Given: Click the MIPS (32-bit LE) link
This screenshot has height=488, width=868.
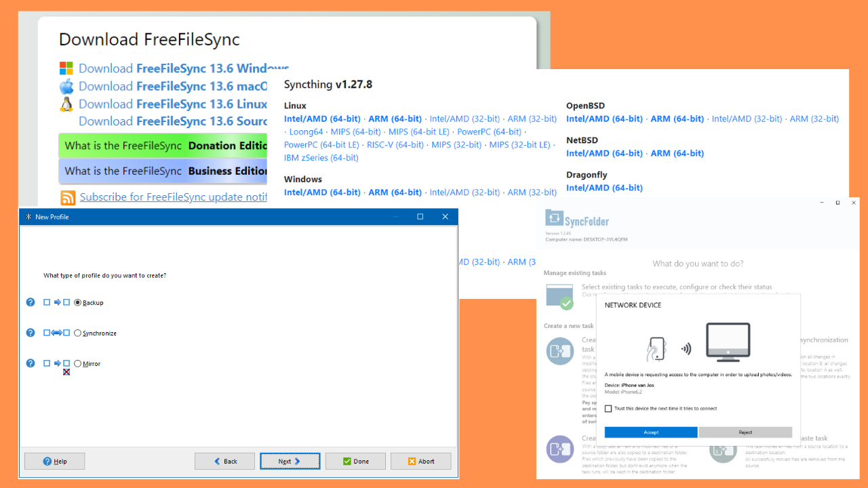Looking at the screenshot, I should [x=519, y=144].
